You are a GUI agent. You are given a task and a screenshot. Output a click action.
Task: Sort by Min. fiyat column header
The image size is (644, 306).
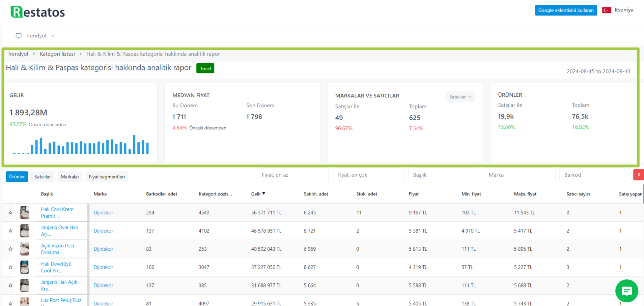(x=471, y=194)
